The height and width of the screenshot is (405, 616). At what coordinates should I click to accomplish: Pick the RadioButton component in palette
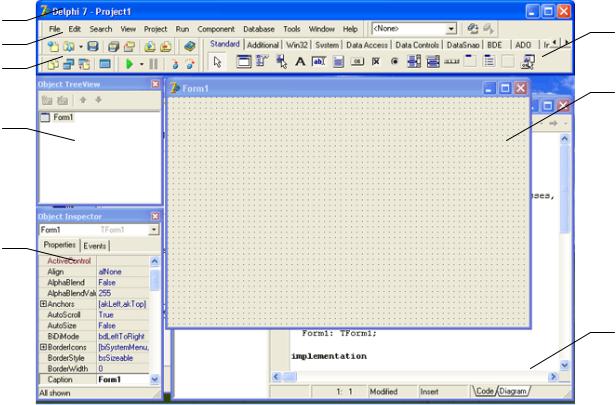coord(395,62)
